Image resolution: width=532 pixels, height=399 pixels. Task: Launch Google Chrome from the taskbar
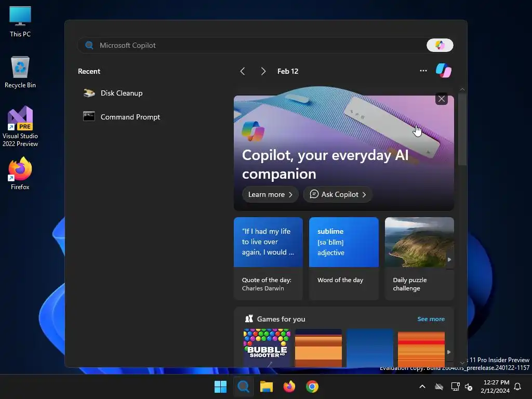[x=312, y=387]
